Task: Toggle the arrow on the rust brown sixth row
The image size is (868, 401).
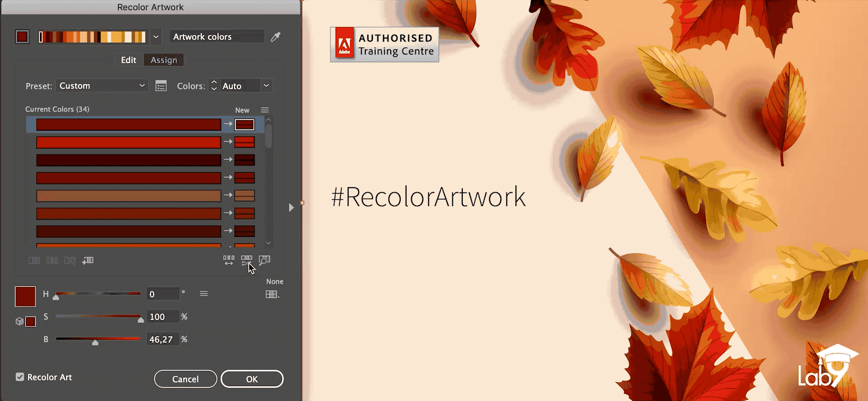Action: coord(228,213)
